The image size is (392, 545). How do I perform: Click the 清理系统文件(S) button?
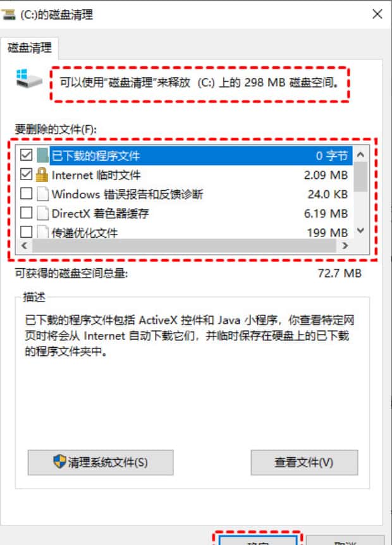tap(101, 462)
